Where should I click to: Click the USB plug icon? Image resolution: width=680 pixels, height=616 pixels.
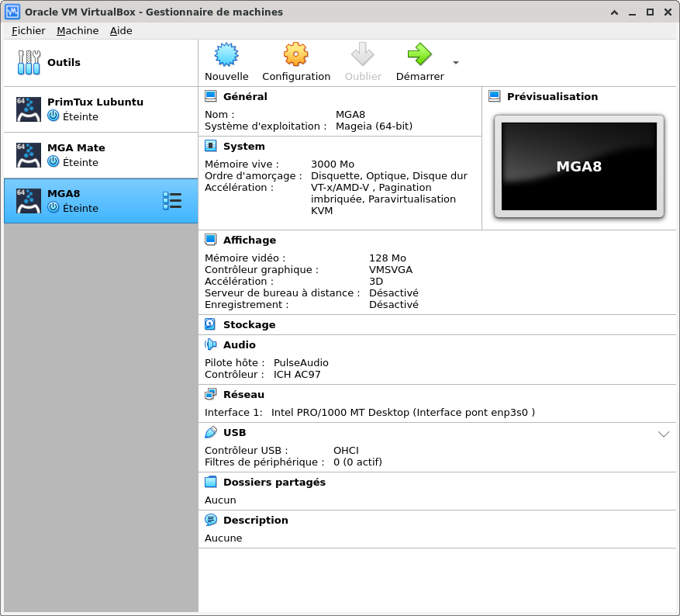[x=211, y=432]
